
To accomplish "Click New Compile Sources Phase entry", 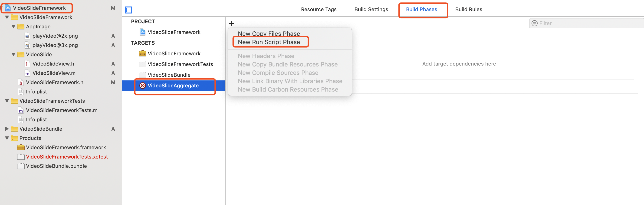I will tap(278, 73).
